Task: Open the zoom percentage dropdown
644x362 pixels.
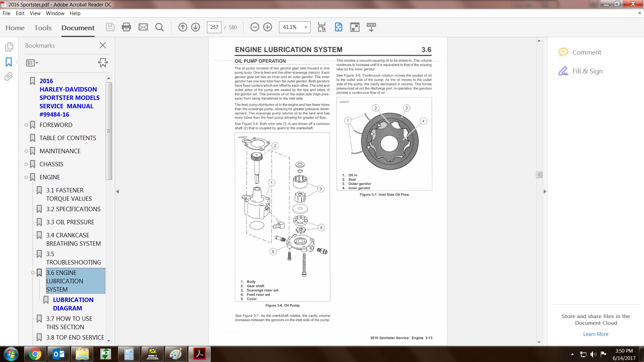Action: [306, 27]
